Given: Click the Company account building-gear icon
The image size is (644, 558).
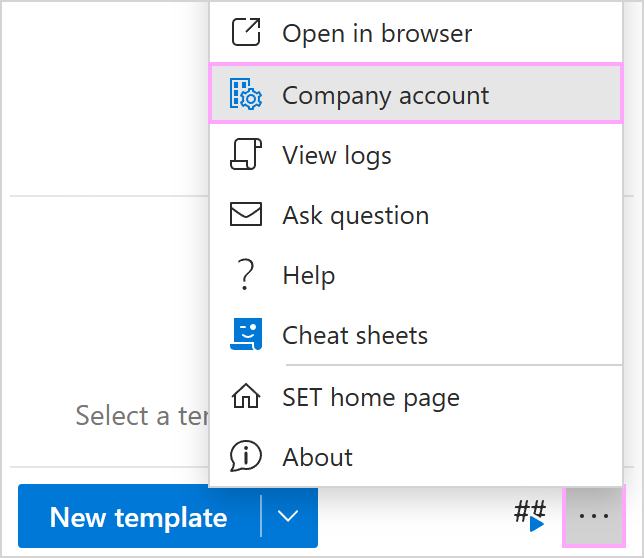Looking at the screenshot, I should (246, 94).
